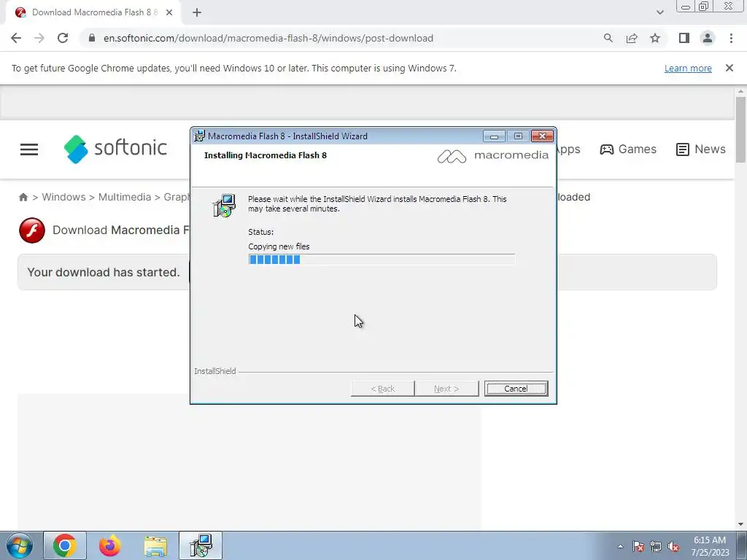The image size is (747, 560).
Task: Click Chrome in the taskbar
Action: [x=65, y=545]
